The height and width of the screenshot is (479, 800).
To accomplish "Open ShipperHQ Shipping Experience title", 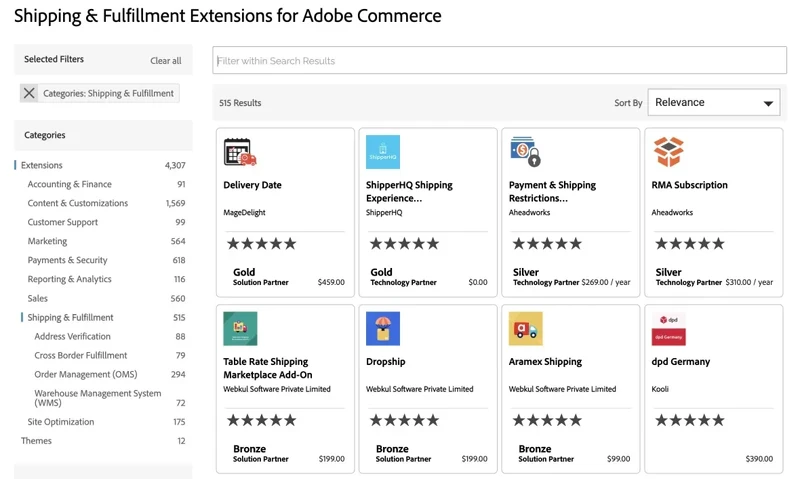I will 409,191.
